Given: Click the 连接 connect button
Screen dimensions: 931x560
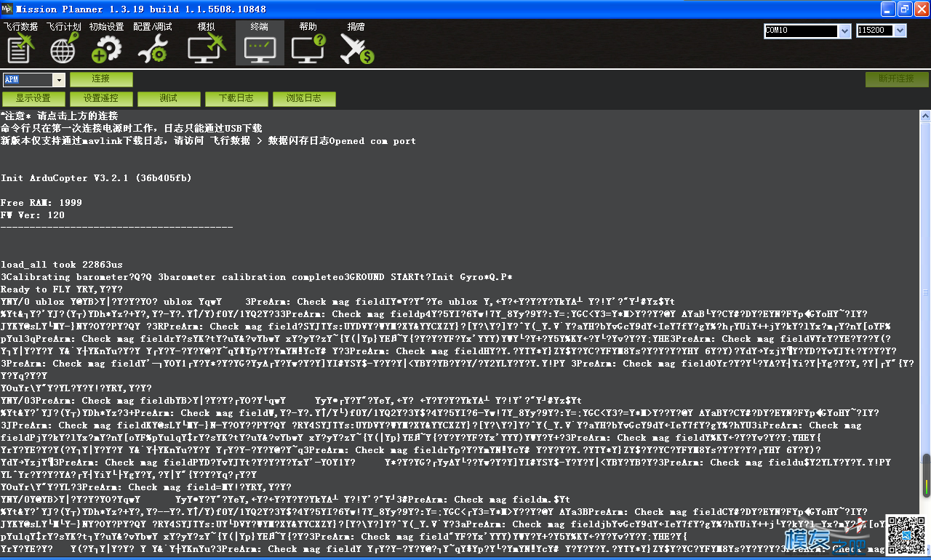Looking at the screenshot, I should [101, 79].
